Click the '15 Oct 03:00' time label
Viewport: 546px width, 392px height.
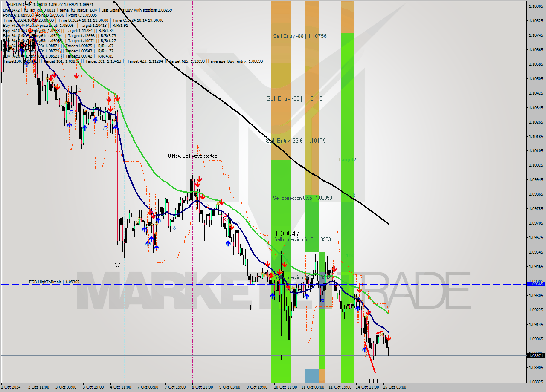tap(395, 387)
